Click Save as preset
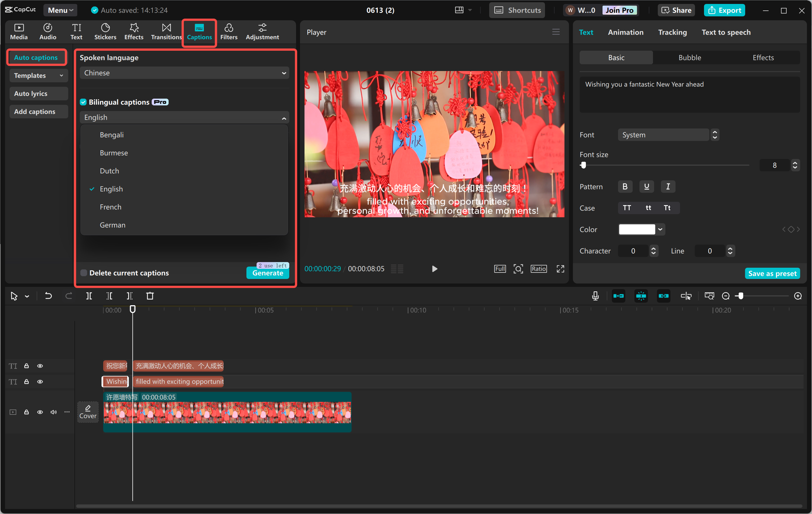This screenshot has height=514, width=812. 772,273
